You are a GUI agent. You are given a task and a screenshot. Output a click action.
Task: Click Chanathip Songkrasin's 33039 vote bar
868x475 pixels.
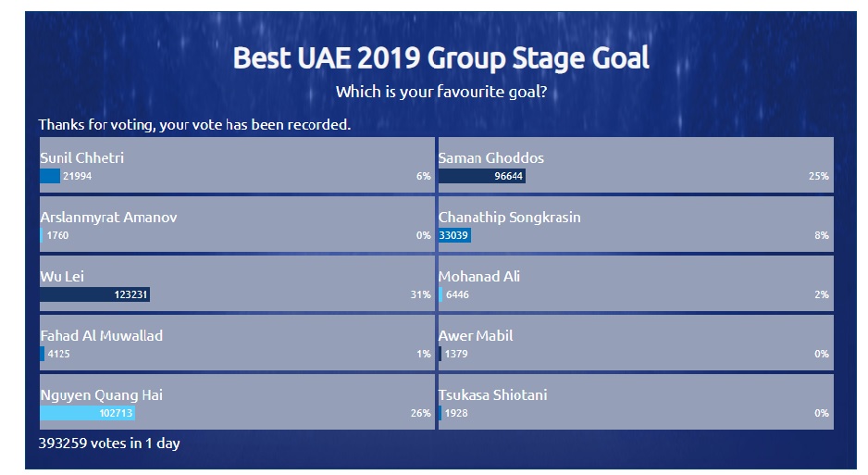point(454,235)
